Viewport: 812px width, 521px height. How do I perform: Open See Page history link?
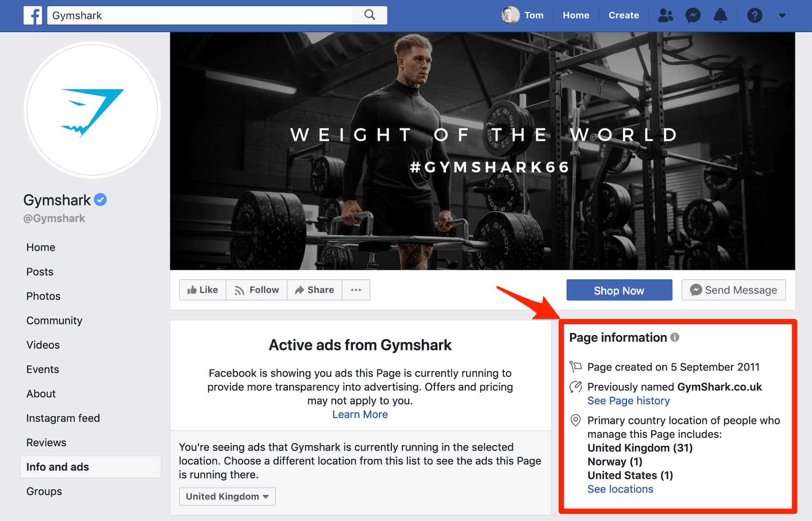628,400
